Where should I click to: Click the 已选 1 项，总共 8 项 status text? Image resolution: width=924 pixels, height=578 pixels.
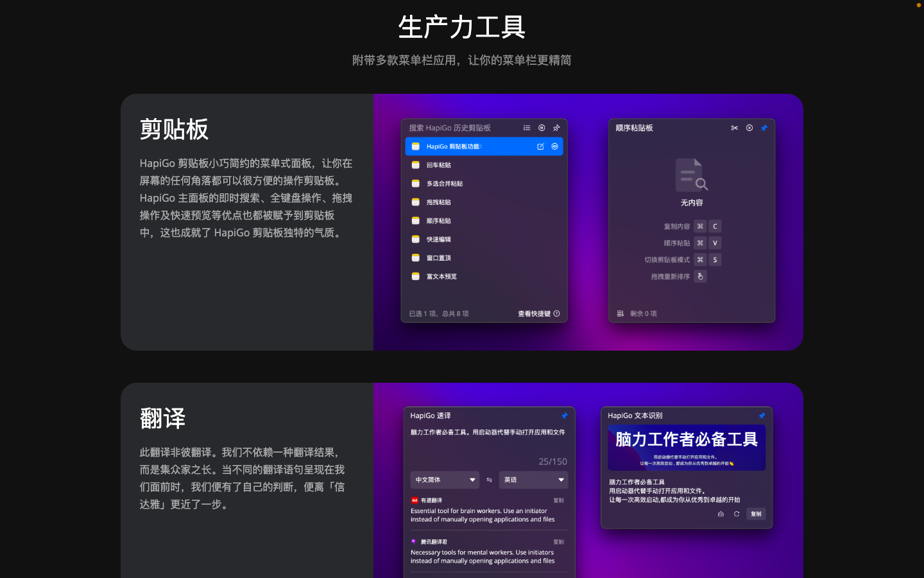439,314
